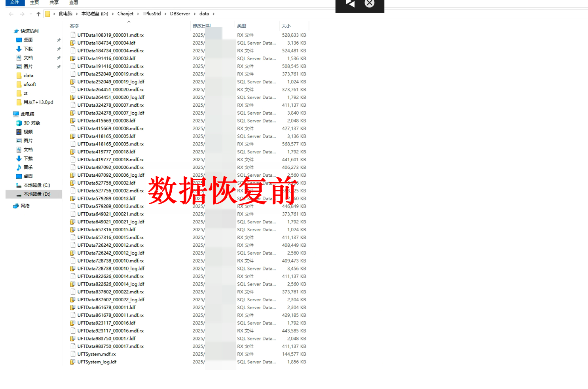The height and width of the screenshot is (389, 588).
Task: Click the file icon of UFTData191416_000003.mdf.rx
Action: pyautogui.click(x=73, y=66)
